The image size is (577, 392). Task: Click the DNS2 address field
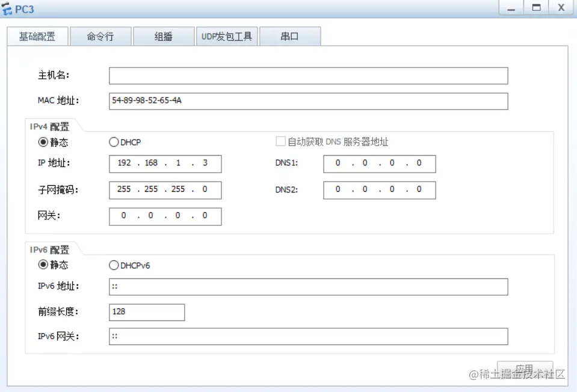click(x=380, y=190)
